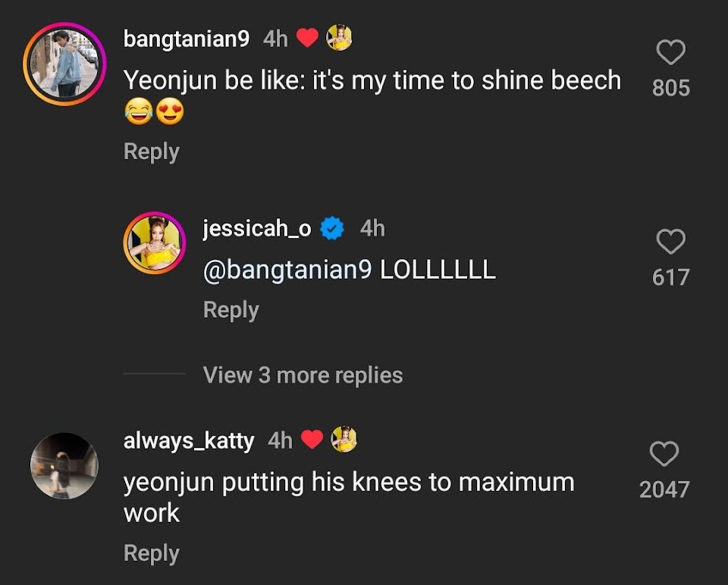Like always_katty's comment with the heart
This screenshot has width=728, height=585.
pos(664,455)
